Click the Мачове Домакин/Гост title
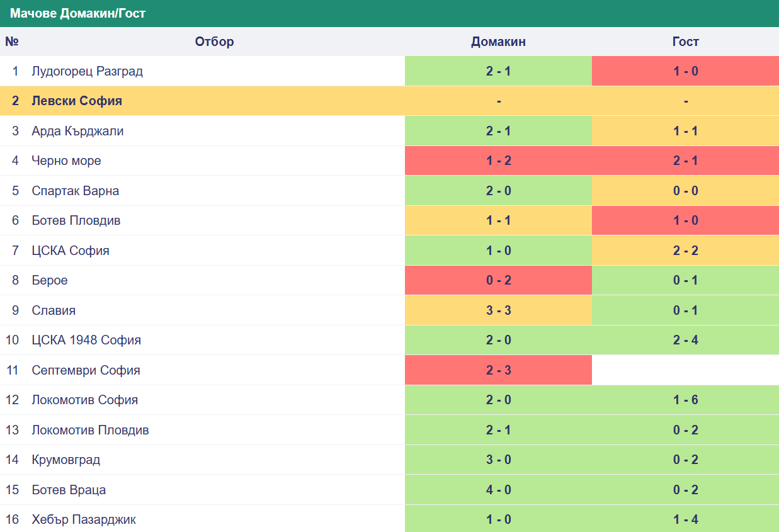 [x=77, y=13]
